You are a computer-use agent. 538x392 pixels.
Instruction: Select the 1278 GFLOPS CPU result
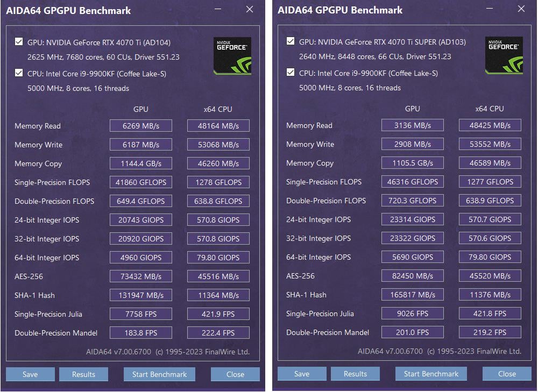click(x=218, y=182)
